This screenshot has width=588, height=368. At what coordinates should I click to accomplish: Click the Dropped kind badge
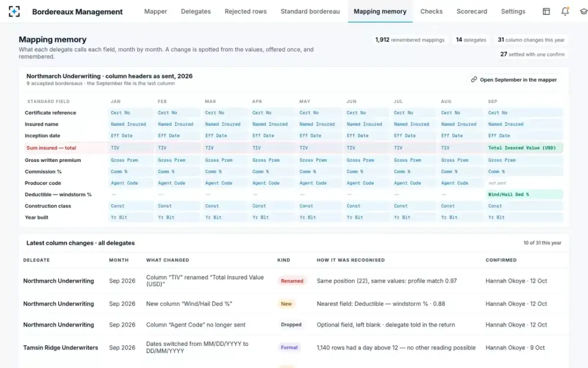click(292, 325)
